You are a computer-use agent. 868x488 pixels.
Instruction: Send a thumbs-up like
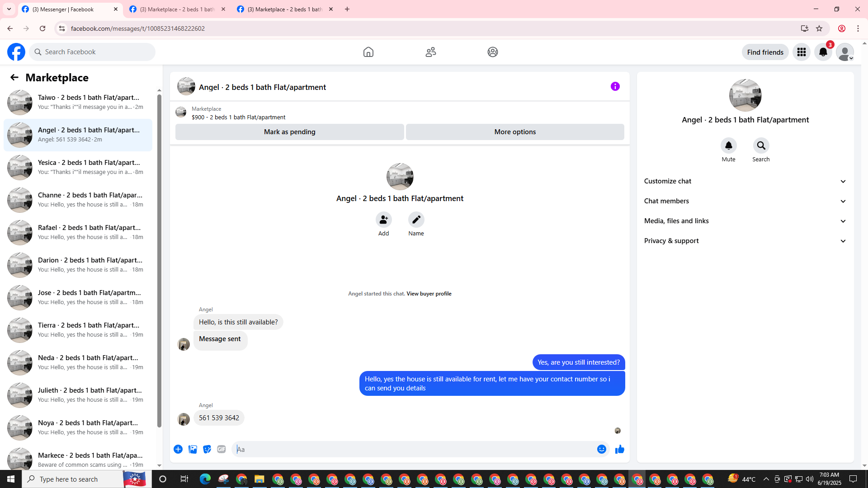(x=620, y=449)
